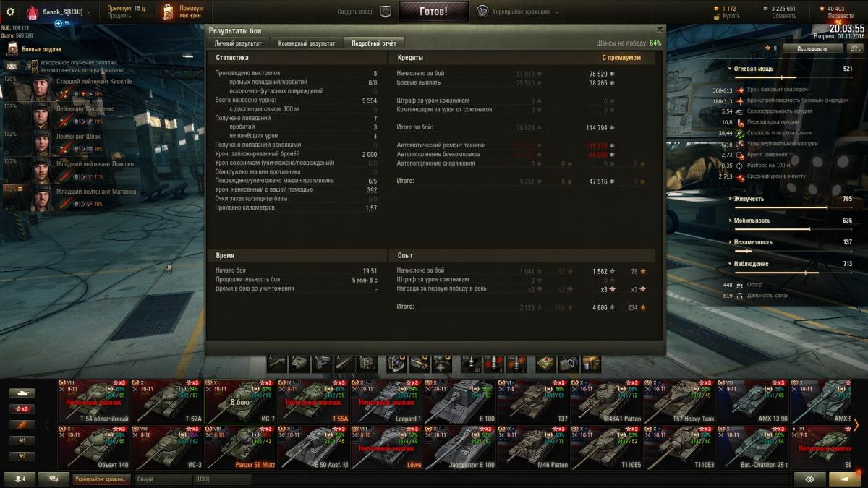Select the M48A1 Patton tank
Image resolution: width=868 pixels, height=488 pixels.
point(605,401)
